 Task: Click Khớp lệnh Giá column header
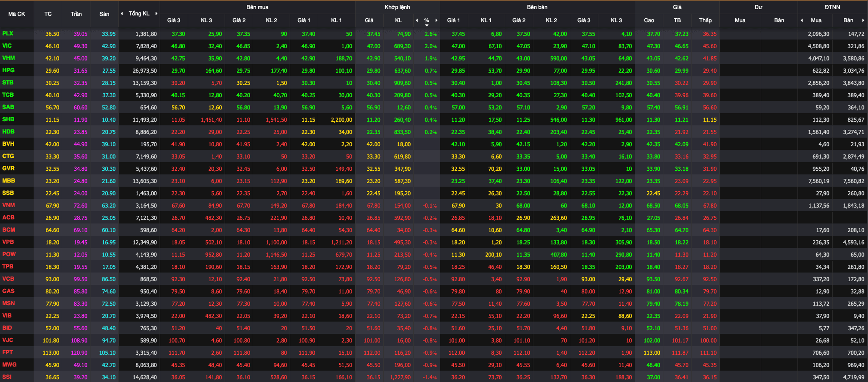(369, 20)
